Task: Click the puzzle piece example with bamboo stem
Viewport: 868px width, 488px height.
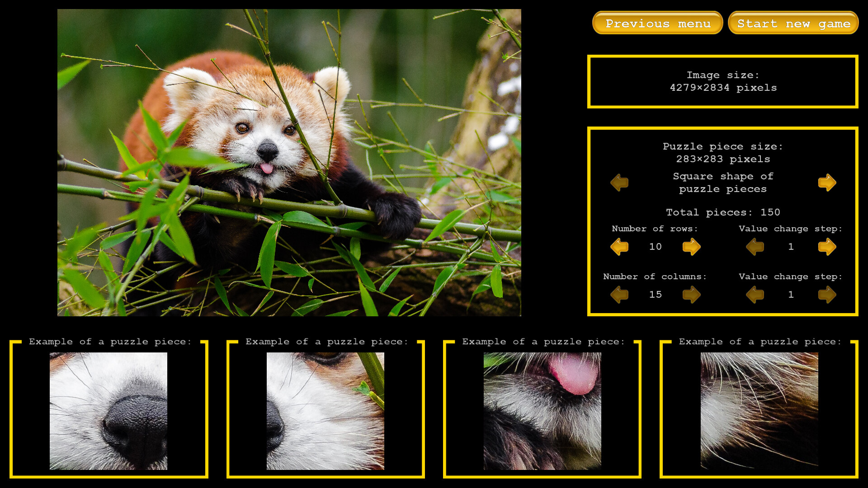Action: pyautogui.click(x=326, y=411)
